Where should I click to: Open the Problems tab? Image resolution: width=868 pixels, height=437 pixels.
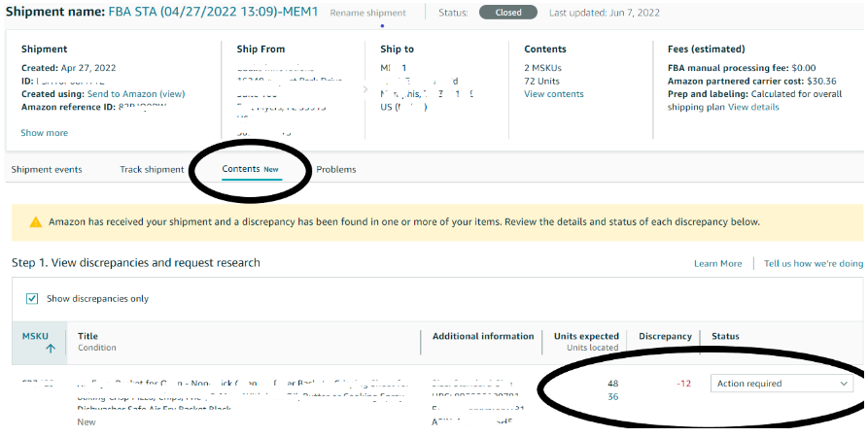[x=336, y=169]
